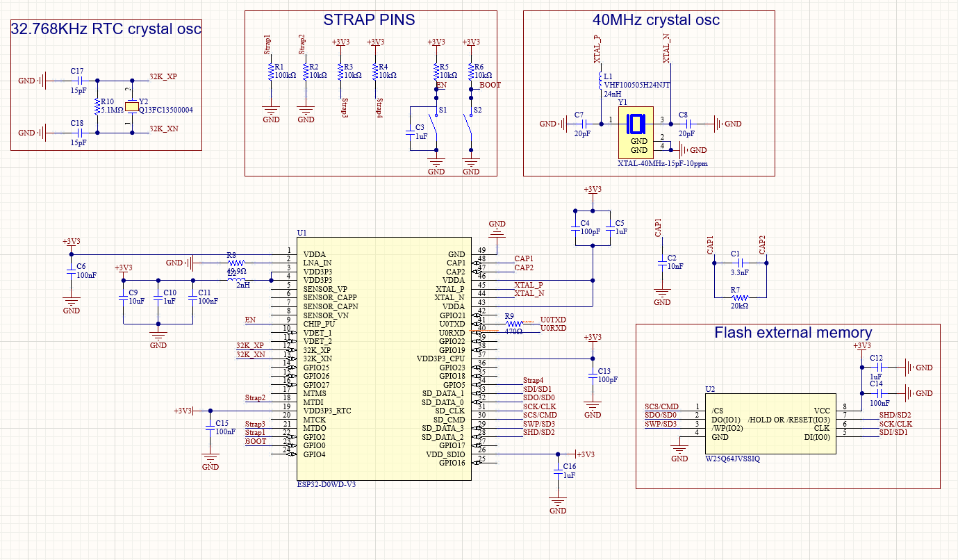Select the R10 5.1MΩ resistor symbol

(97, 107)
